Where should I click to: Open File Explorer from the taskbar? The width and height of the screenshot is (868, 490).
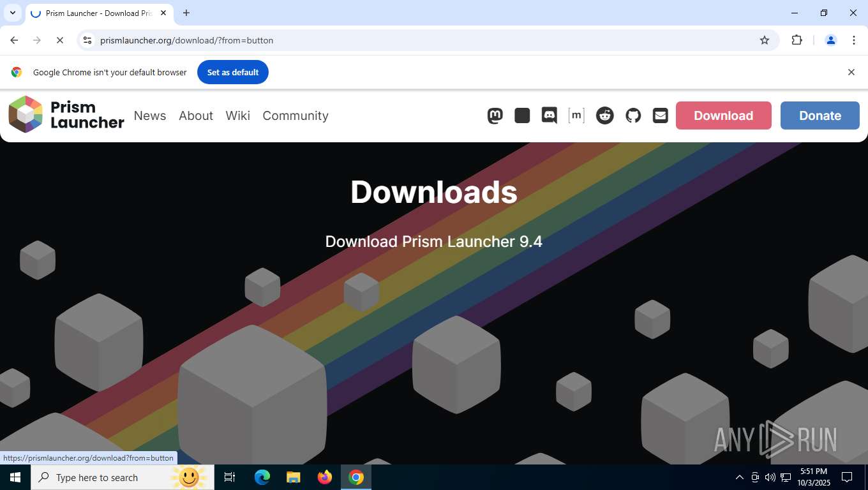(x=294, y=477)
